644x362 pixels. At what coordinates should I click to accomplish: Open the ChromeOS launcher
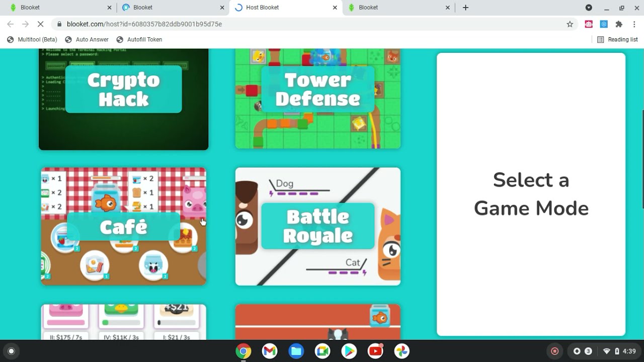coord(11,351)
